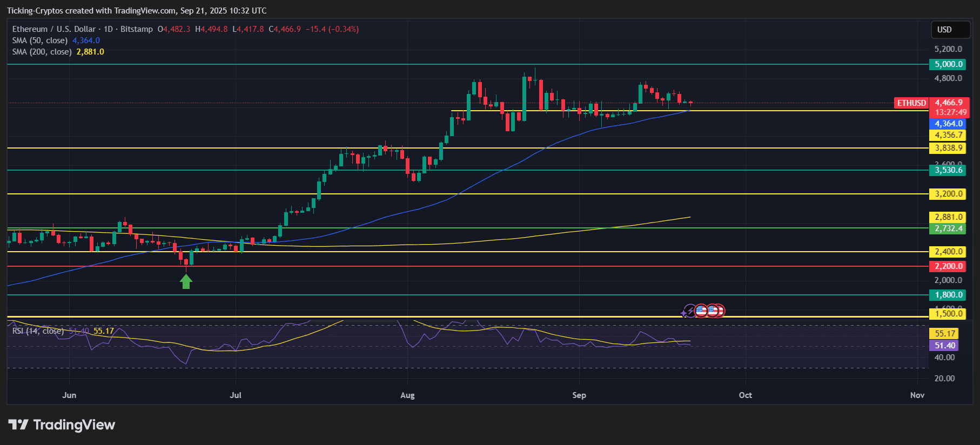The height and width of the screenshot is (445, 980).
Task: Click the 13:27:49 candle countdown label
Action: [950, 112]
